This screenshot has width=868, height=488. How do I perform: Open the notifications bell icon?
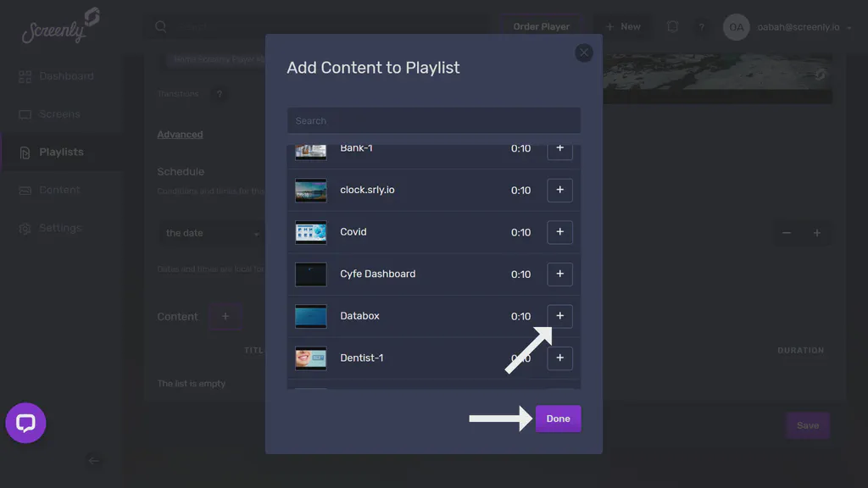(672, 26)
